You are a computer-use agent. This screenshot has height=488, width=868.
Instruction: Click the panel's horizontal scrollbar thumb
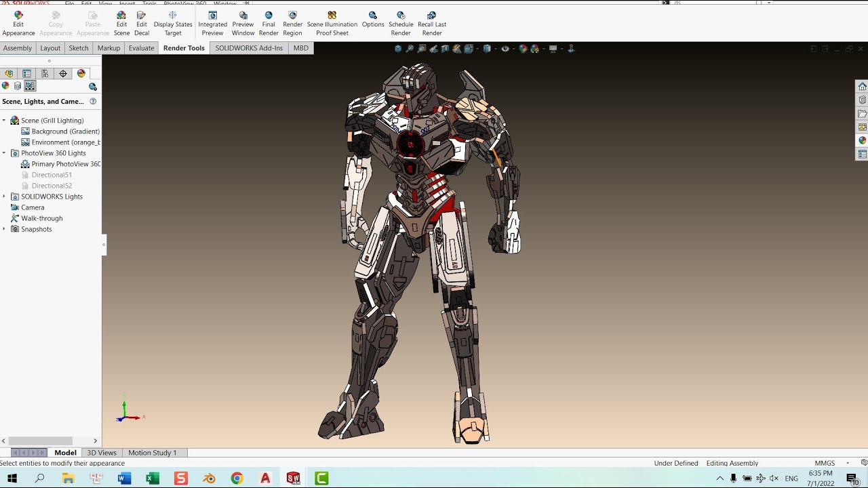click(x=41, y=441)
